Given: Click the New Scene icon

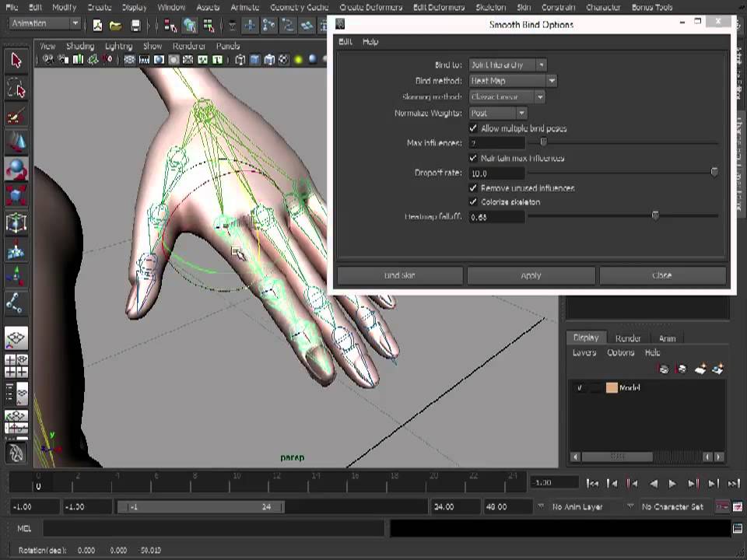Looking at the screenshot, I should pos(98,25).
